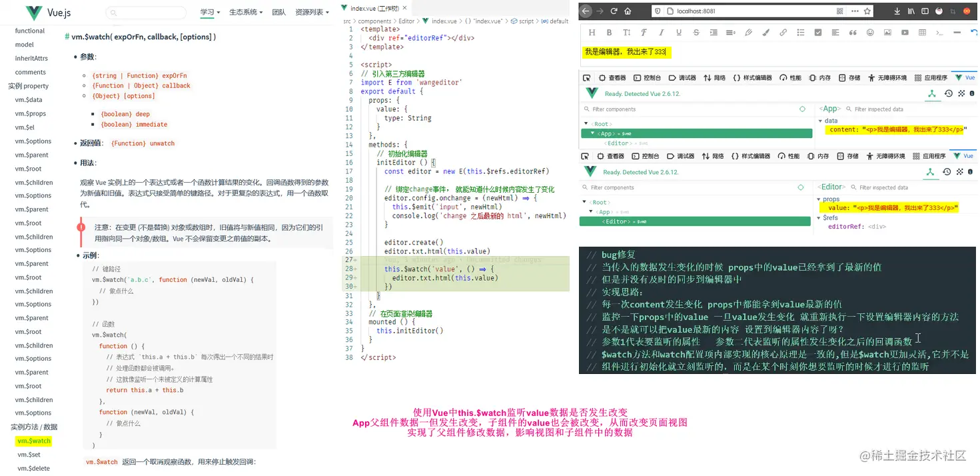The height and width of the screenshot is (476, 980).
Task: Show the QR code for this page
Action: click(840, 11)
